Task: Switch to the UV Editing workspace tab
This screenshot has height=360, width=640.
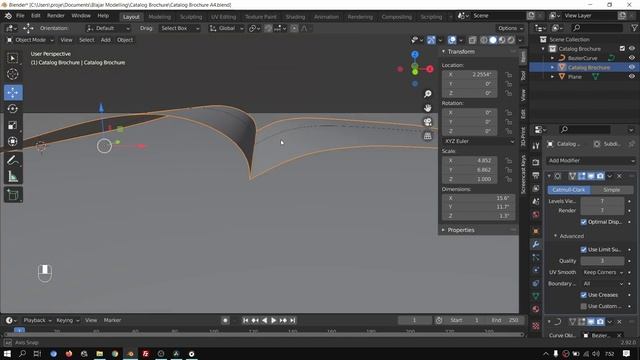Action: tap(223, 17)
